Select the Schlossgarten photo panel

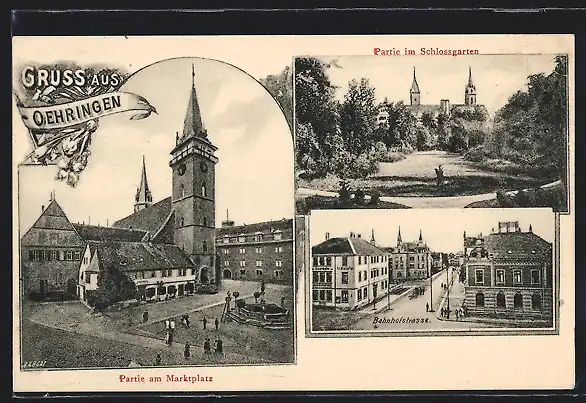[x=432, y=133]
